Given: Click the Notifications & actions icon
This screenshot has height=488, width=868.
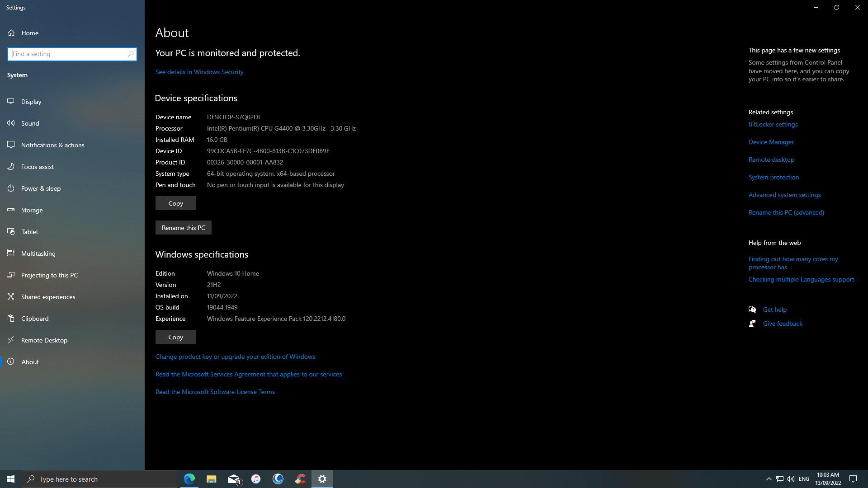Looking at the screenshot, I should (x=11, y=145).
